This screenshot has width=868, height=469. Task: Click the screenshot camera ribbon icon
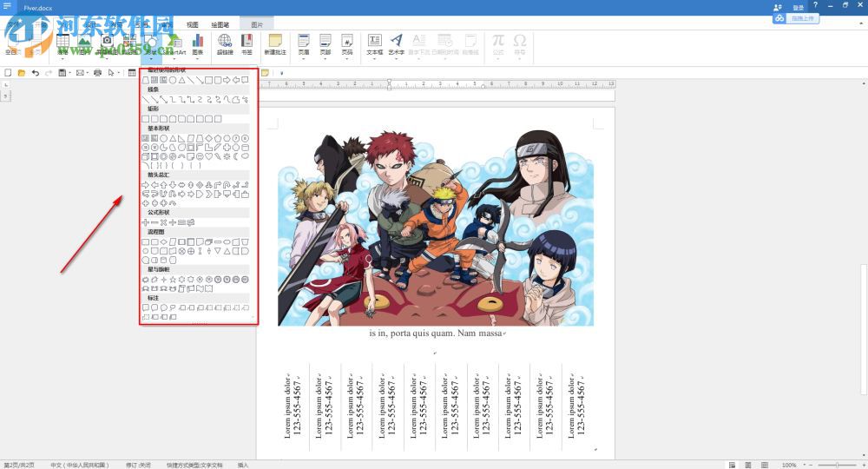(x=107, y=41)
